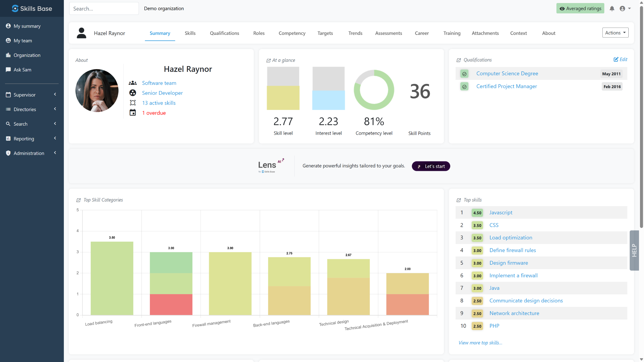Screen dimensions: 644x362
Task: Click the Skills Base logo
Action: (x=32, y=9)
